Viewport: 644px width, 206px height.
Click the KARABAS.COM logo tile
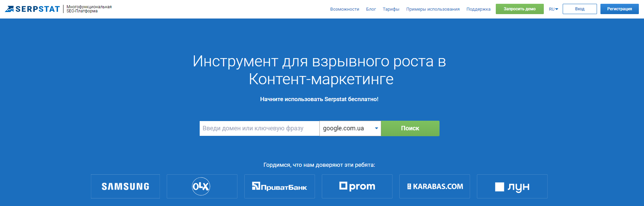tap(434, 186)
